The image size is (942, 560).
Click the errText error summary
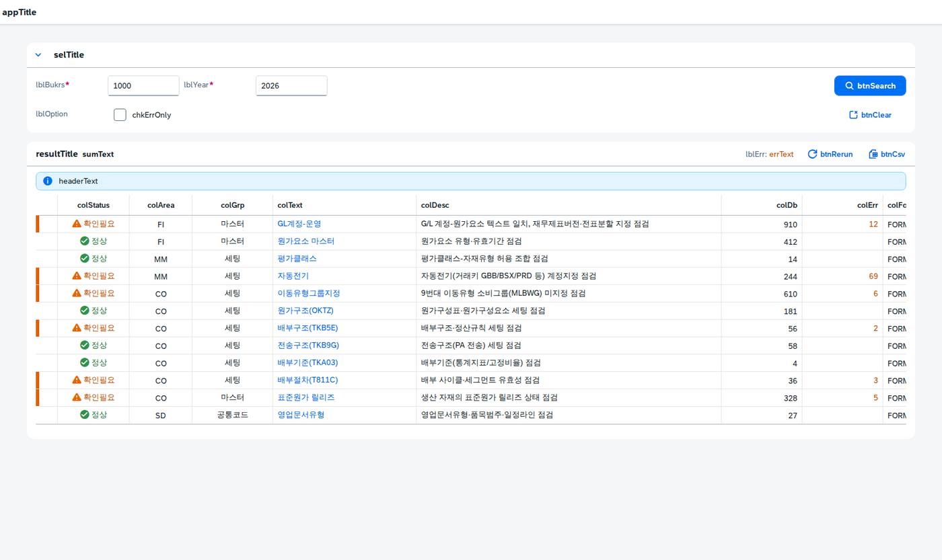(781, 154)
